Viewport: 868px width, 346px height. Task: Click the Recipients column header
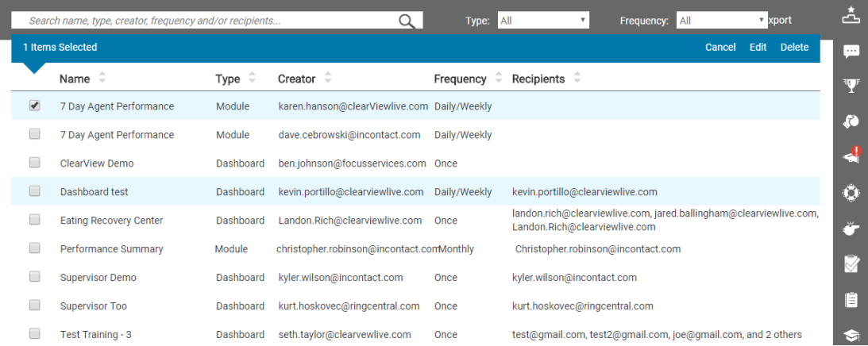click(538, 79)
